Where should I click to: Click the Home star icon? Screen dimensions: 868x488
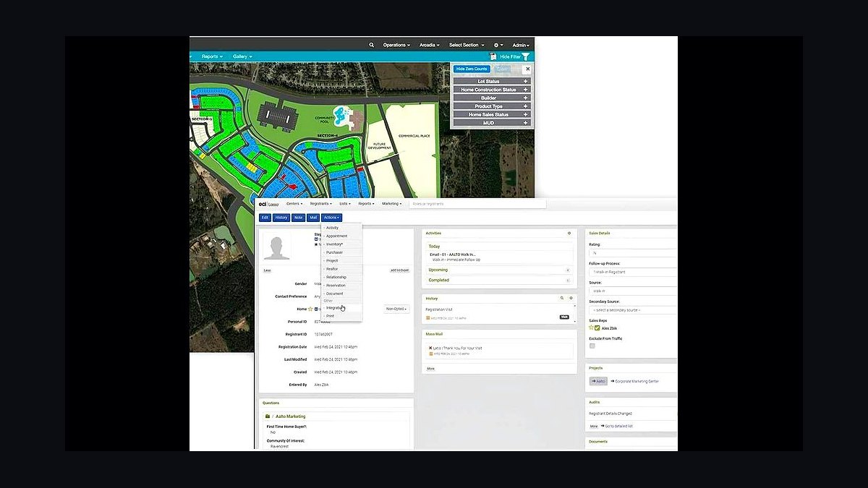pos(311,309)
